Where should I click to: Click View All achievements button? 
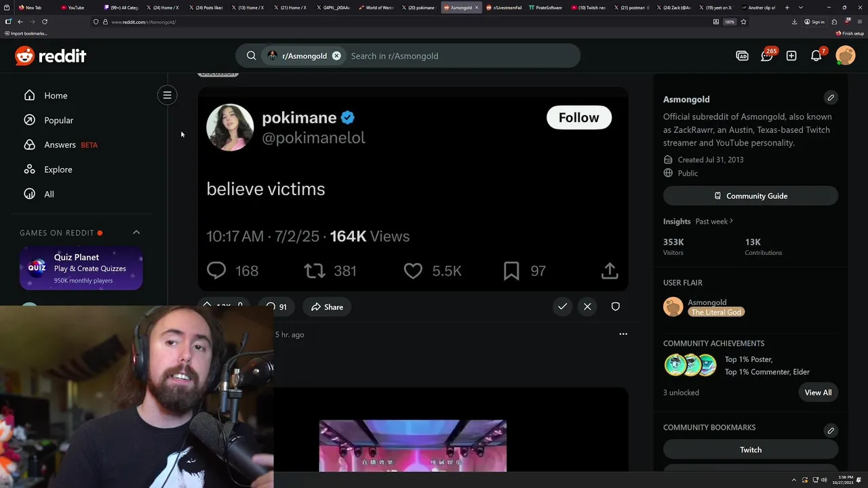(x=818, y=392)
